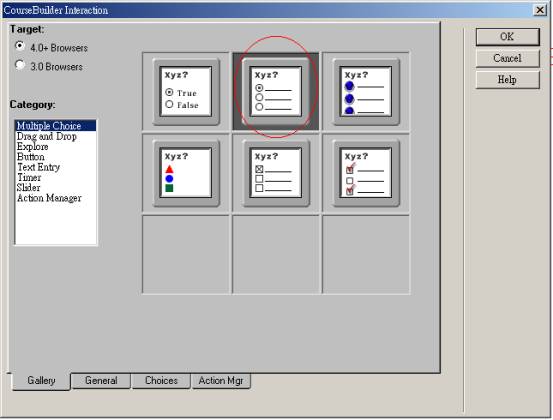Viewport: 553px width, 420px height.
Task: Open Help for CourseBuilder Interaction
Action: click(508, 80)
